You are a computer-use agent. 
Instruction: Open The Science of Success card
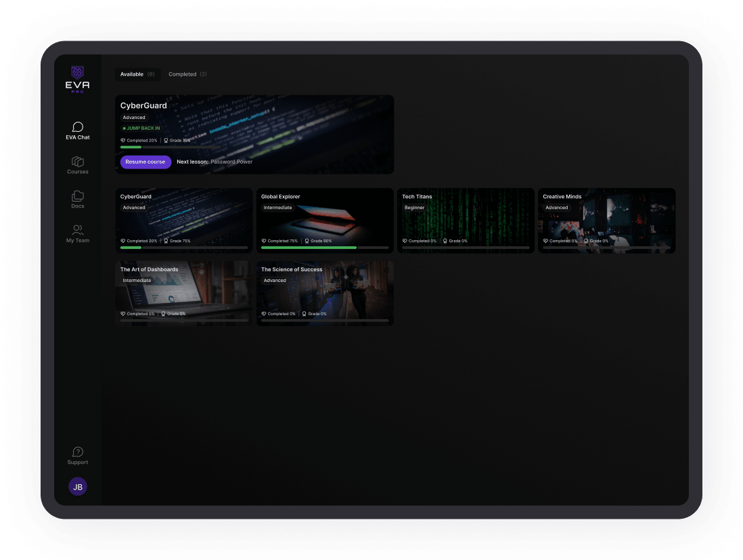click(x=325, y=294)
